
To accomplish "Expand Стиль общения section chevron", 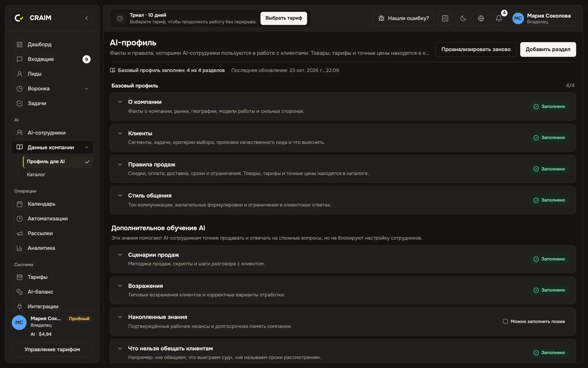I will (120, 195).
